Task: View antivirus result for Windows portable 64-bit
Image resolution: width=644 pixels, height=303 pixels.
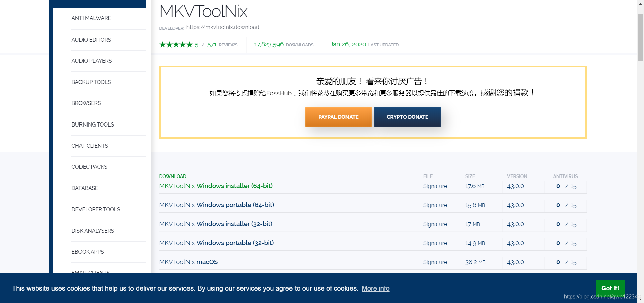Action: (x=566, y=205)
